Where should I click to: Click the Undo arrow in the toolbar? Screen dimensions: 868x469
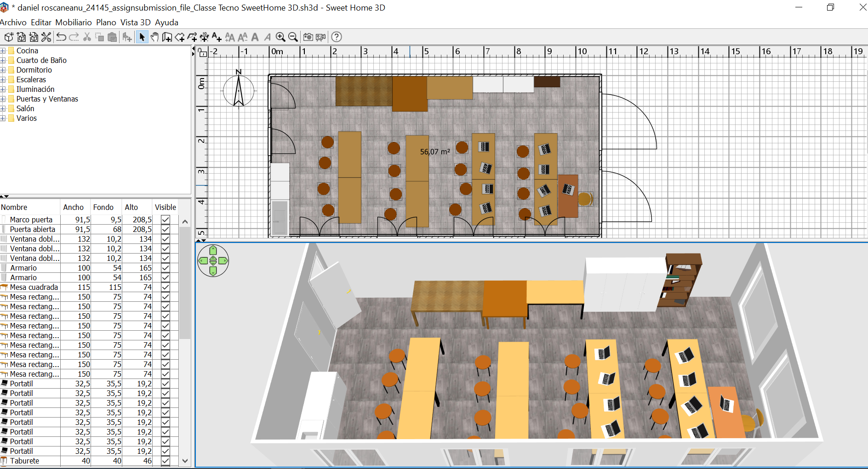tap(61, 37)
